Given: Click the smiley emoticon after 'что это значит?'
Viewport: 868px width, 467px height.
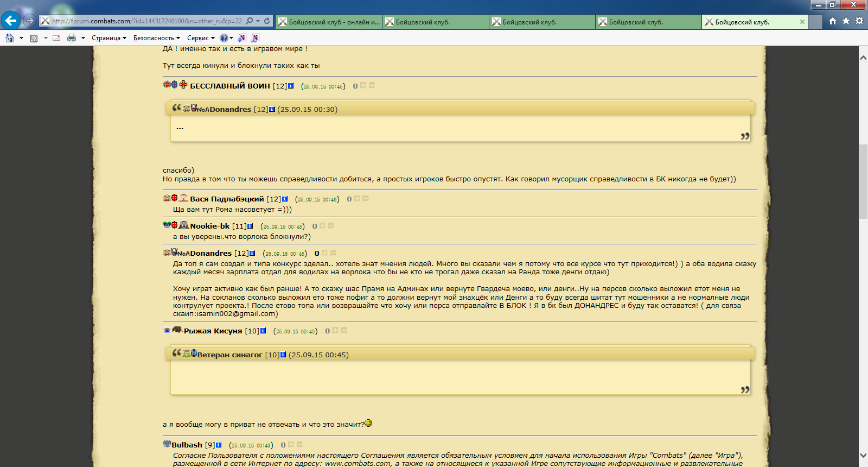Looking at the screenshot, I should pyautogui.click(x=369, y=423).
